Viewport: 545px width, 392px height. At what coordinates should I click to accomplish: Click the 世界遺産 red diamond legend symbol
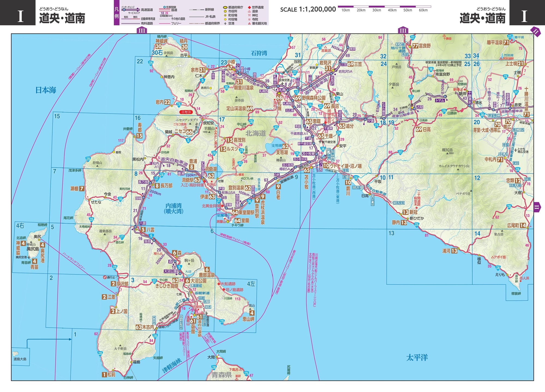[x=249, y=7]
